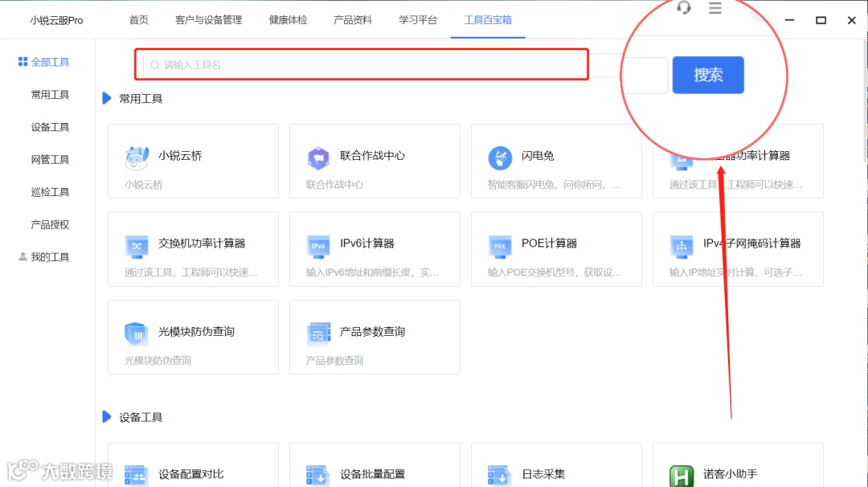868x487 pixels.
Task: Click the blue 搜索 button
Action: click(x=708, y=75)
